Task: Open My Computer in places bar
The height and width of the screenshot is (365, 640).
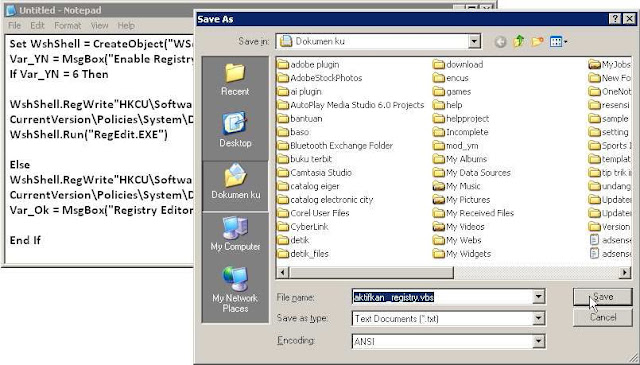Action: point(236,233)
